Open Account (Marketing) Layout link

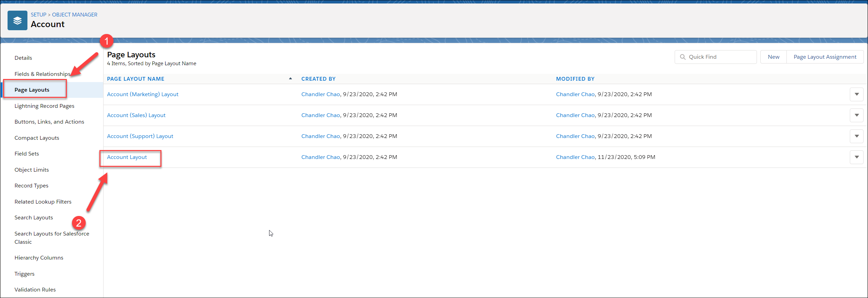coord(143,94)
